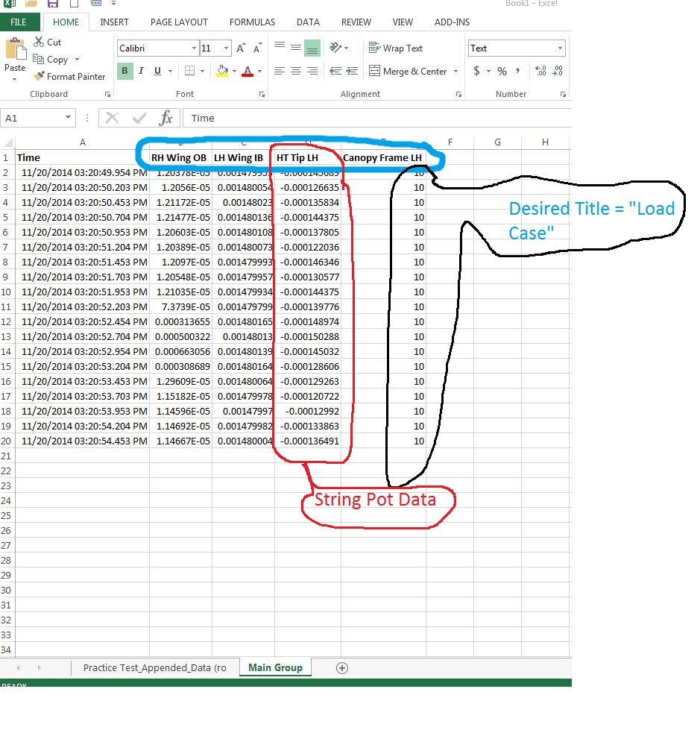The image size is (700, 733).
Task: Open the Calibri font name dropdown
Action: pyautogui.click(x=193, y=48)
